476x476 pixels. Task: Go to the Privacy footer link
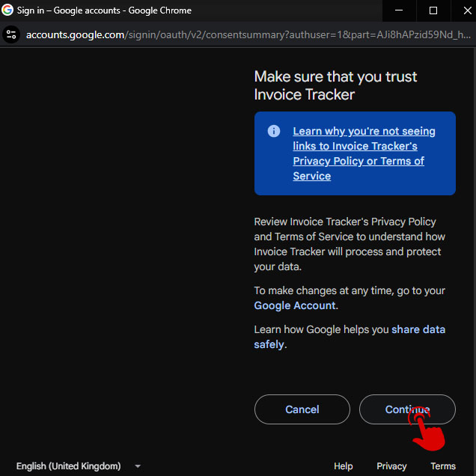point(391,466)
